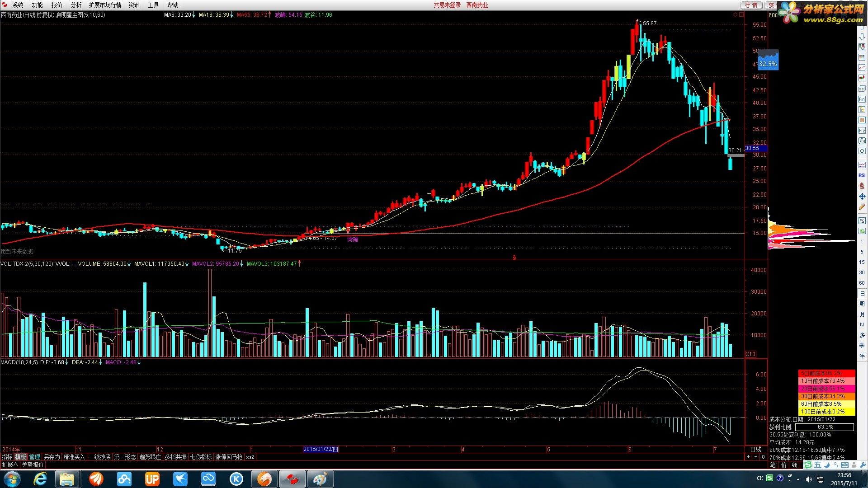The height and width of the screenshot is (488, 868).
Task: Open the F10 company info icon
Action: [x=862, y=99]
